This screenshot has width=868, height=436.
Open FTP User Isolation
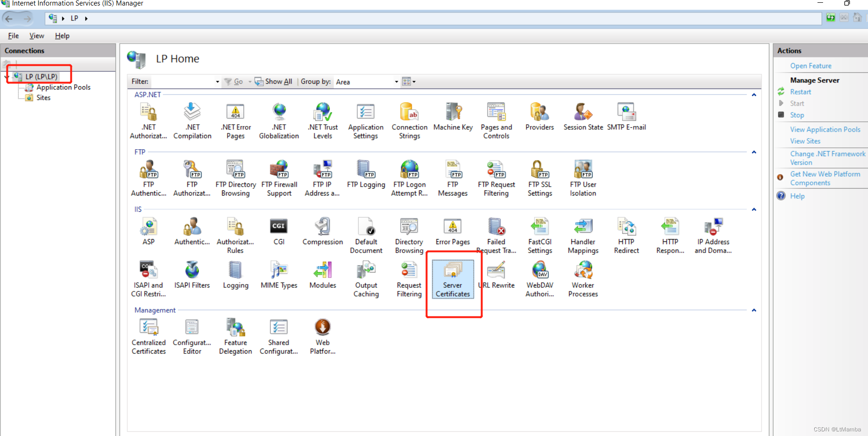[x=583, y=179]
